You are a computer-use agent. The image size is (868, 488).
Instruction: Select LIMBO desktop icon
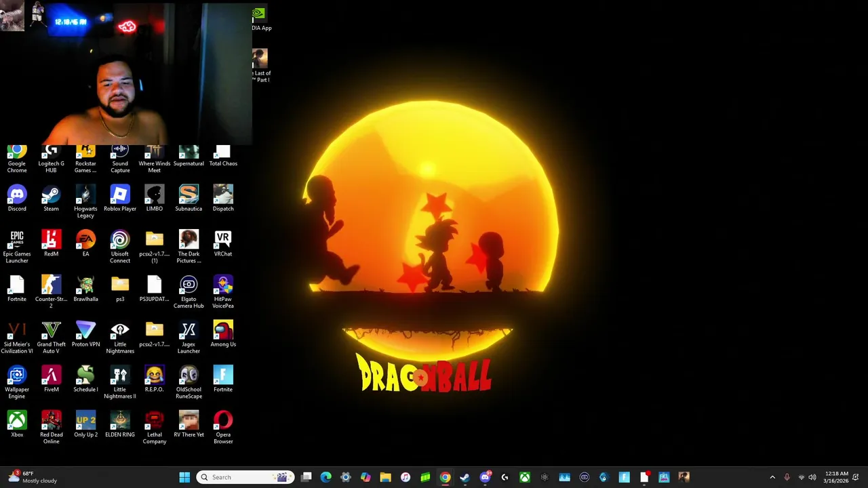click(155, 199)
